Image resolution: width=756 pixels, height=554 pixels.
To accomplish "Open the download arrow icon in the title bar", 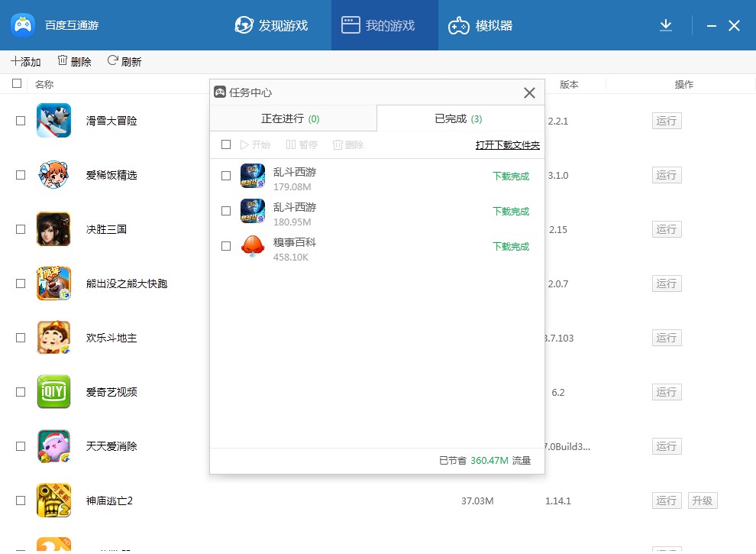I will tap(665, 24).
